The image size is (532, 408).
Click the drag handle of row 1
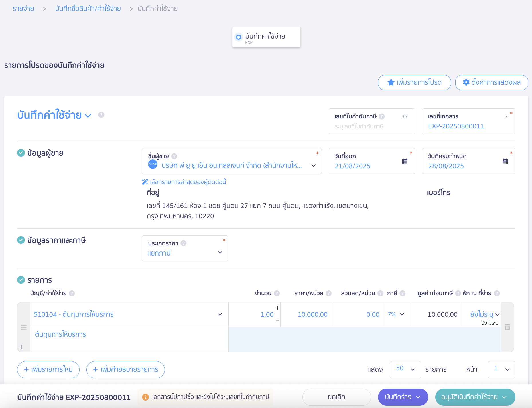pos(24,327)
